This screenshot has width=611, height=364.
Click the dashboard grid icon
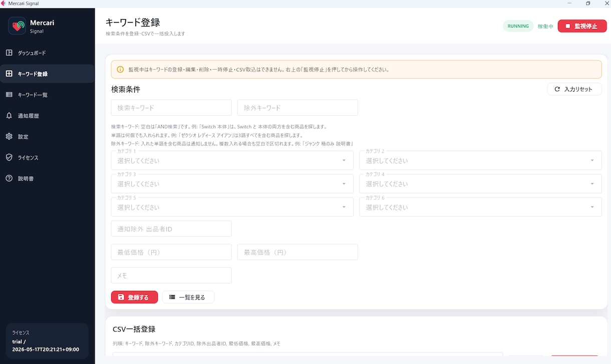pyautogui.click(x=9, y=53)
